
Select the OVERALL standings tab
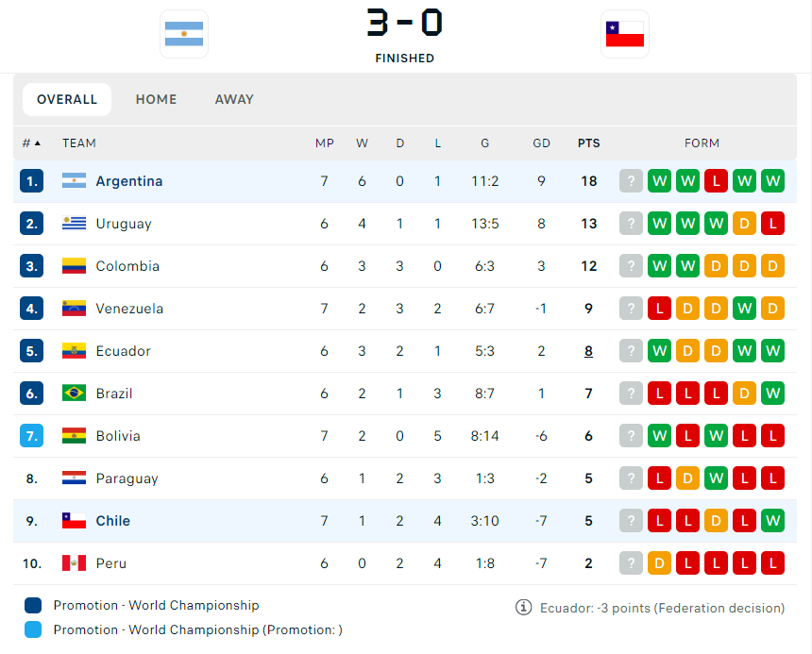coord(67,99)
